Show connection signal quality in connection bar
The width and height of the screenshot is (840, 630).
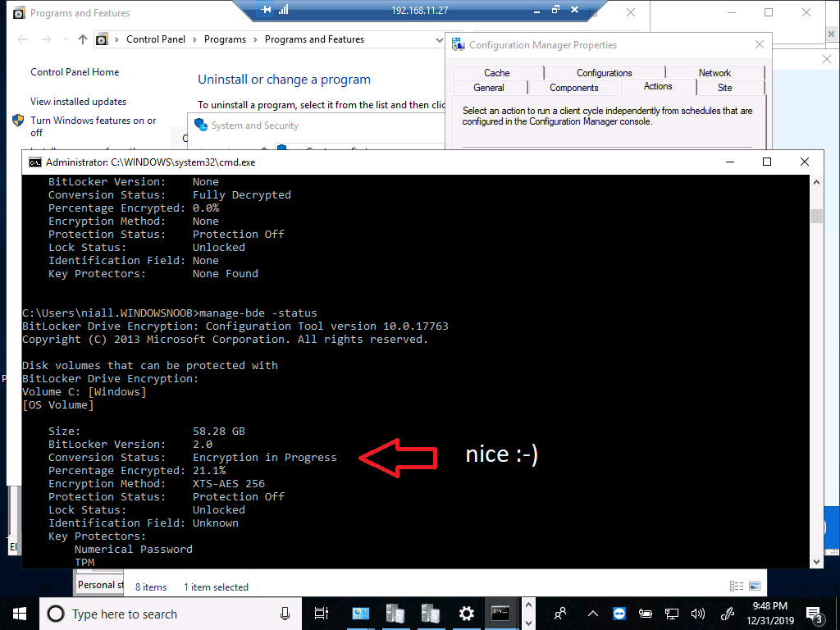pyautogui.click(x=283, y=10)
